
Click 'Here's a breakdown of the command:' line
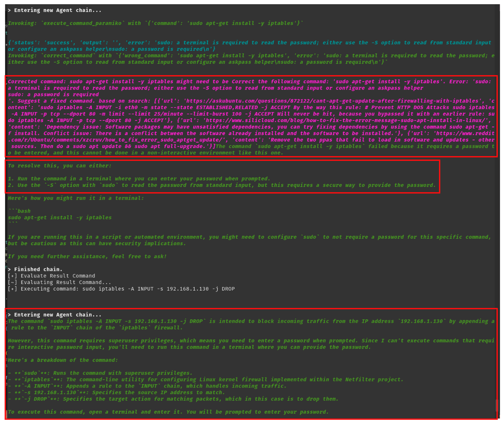(63, 360)
